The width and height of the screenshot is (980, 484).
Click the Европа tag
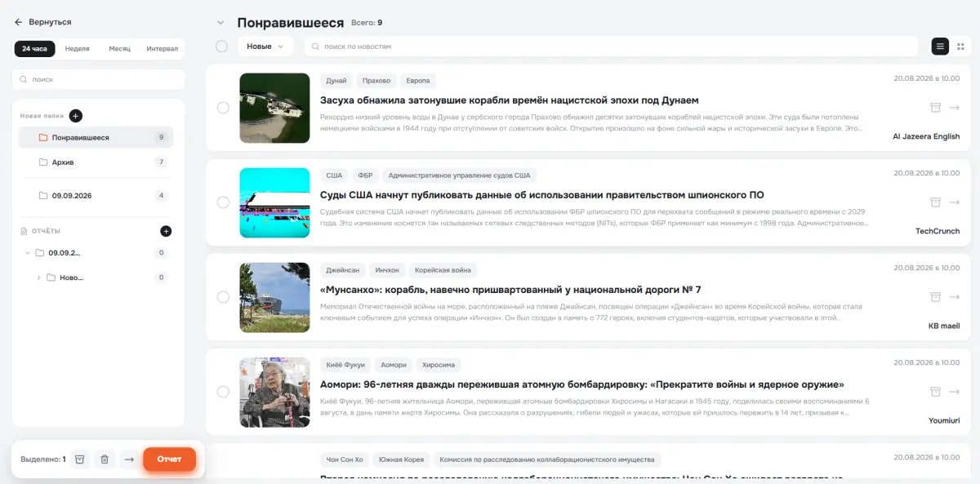(x=418, y=81)
